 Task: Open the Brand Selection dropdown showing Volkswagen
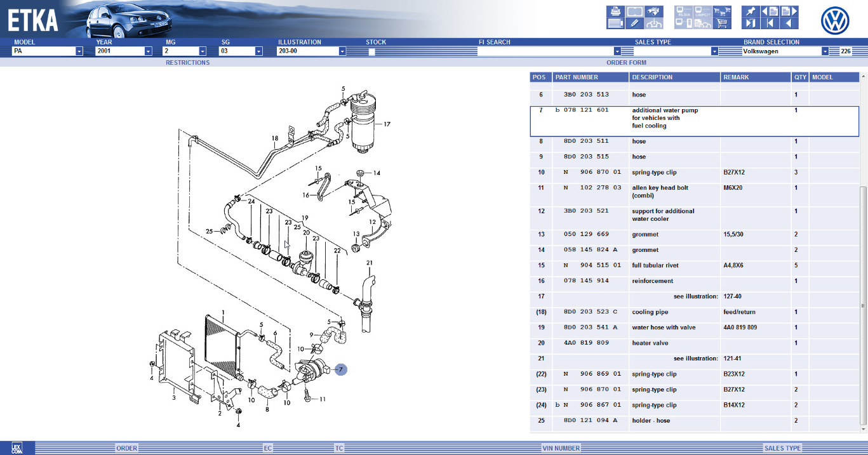[x=825, y=51]
